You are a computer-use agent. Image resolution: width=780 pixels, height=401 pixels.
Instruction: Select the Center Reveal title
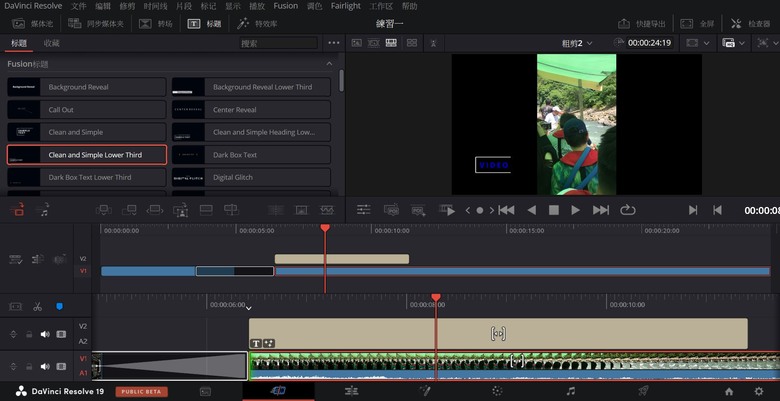point(251,109)
